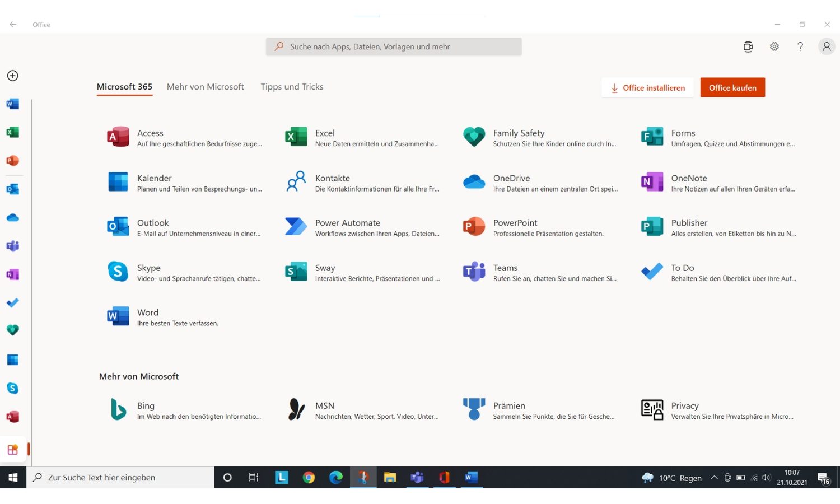Open the settings gear in the header
840x504 pixels.
(x=774, y=46)
